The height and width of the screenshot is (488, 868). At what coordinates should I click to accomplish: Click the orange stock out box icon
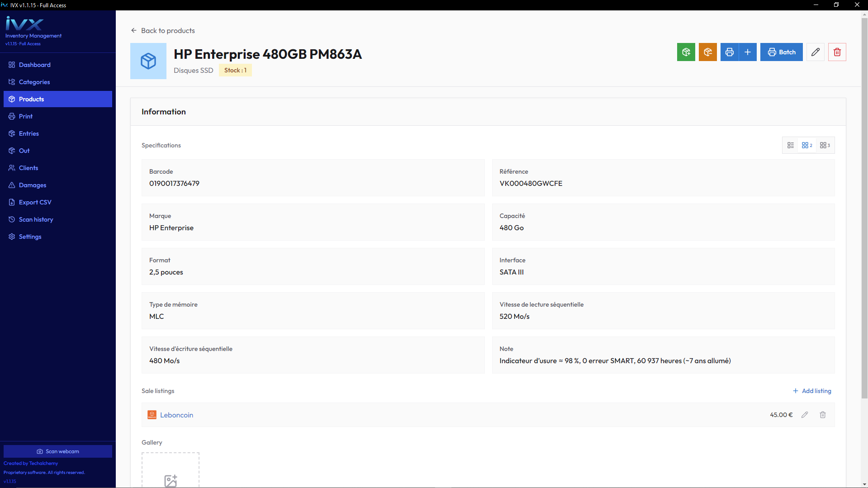point(707,52)
